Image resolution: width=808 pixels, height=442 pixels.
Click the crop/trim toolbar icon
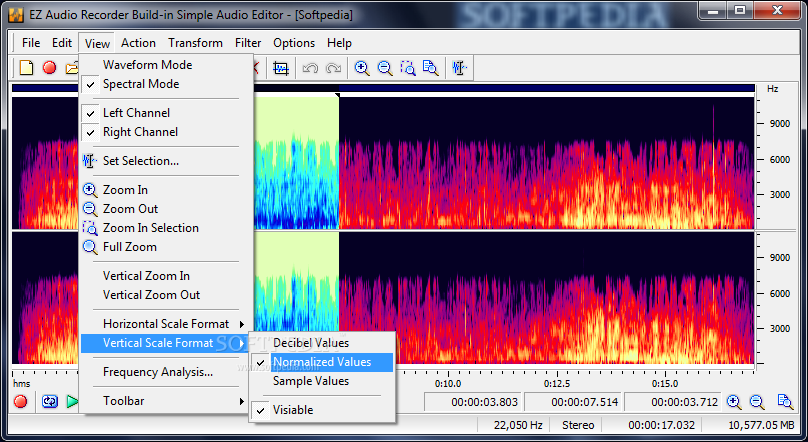click(x=281, y=68)
